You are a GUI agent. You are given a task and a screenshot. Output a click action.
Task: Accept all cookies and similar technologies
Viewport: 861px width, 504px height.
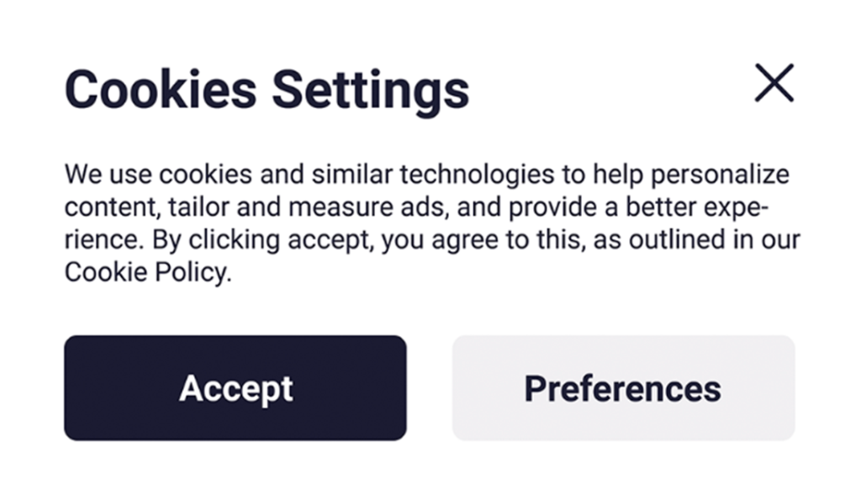(x=235, y=388)
